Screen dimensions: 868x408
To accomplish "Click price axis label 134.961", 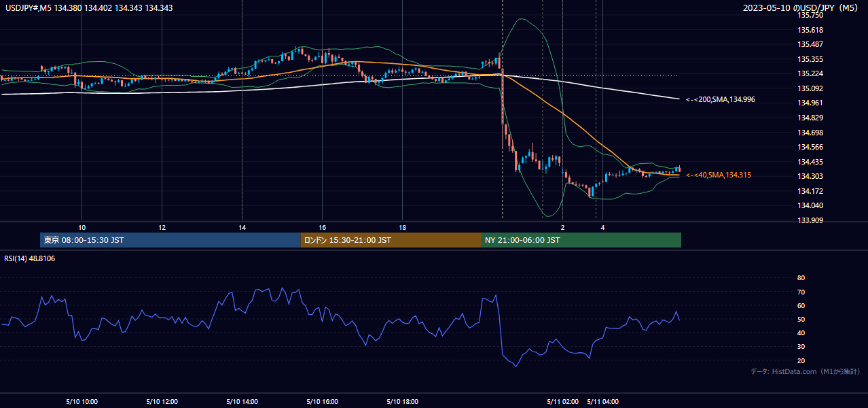I will [x=810, y=103].
